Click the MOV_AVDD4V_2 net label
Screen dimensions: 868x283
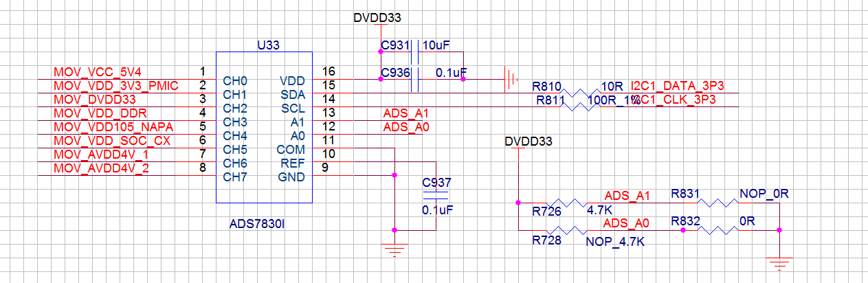tap(101, 168)
